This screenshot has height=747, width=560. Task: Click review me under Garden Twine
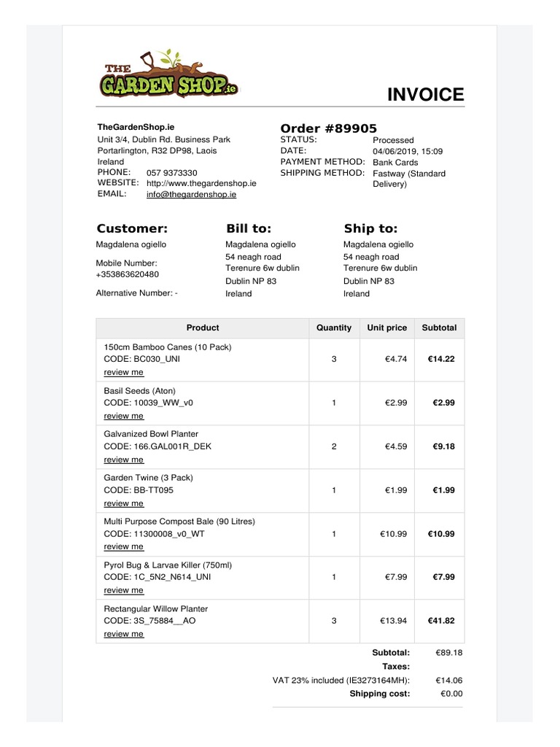(x=124, y=503)
